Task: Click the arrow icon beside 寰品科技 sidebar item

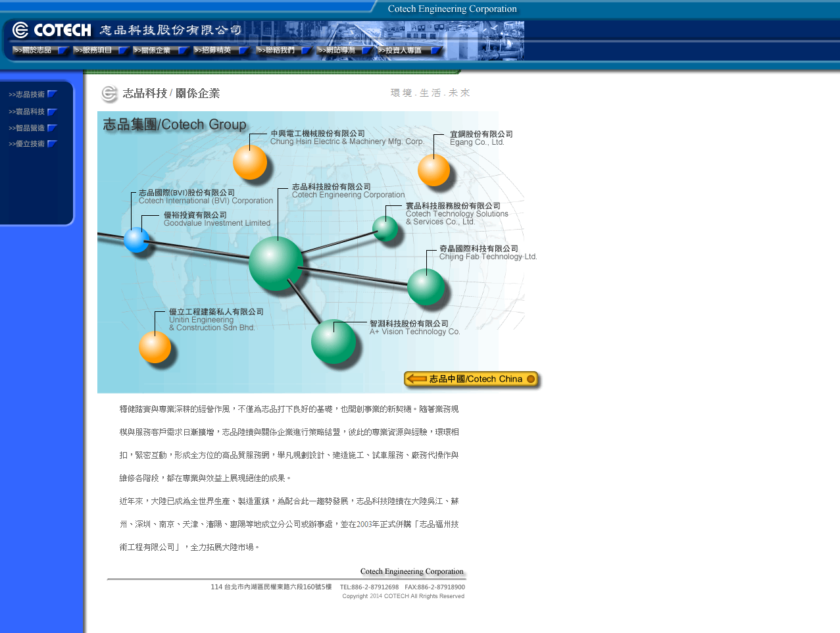Action: pos(53,112)
